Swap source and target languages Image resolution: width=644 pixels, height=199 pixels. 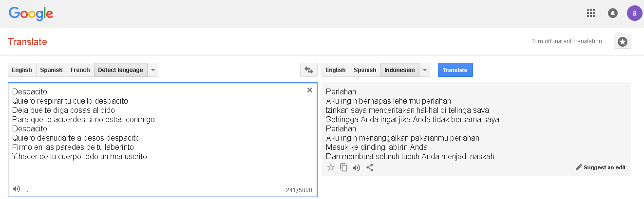pos(308,70)
